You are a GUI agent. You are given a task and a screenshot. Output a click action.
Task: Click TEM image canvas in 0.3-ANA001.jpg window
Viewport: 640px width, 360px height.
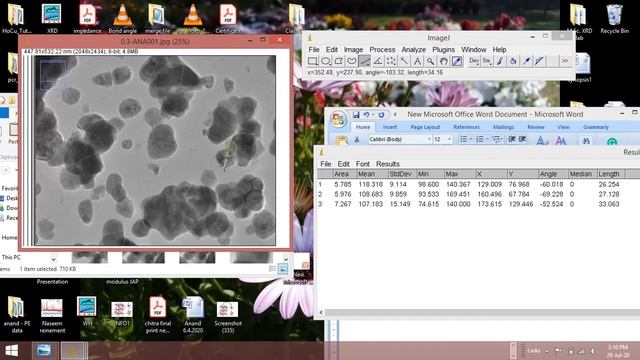tap(155, 150)
